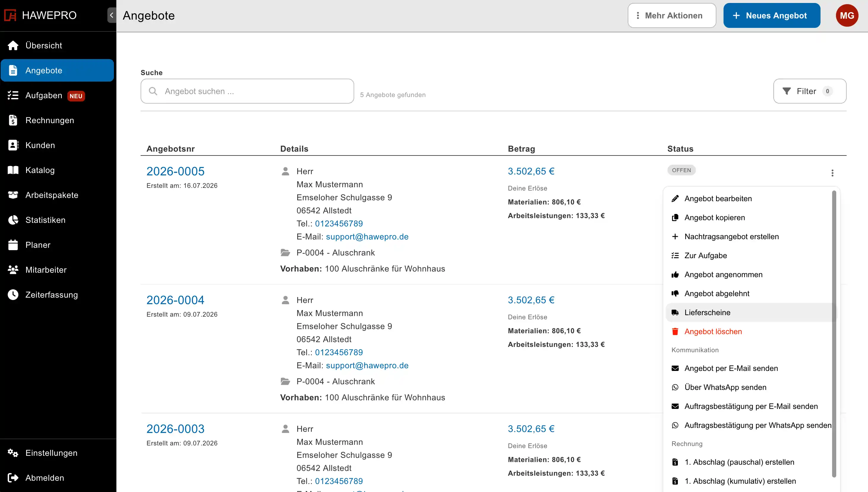Click the HAWEPRO logo icon
868x492 pixels.
(10, 15)
